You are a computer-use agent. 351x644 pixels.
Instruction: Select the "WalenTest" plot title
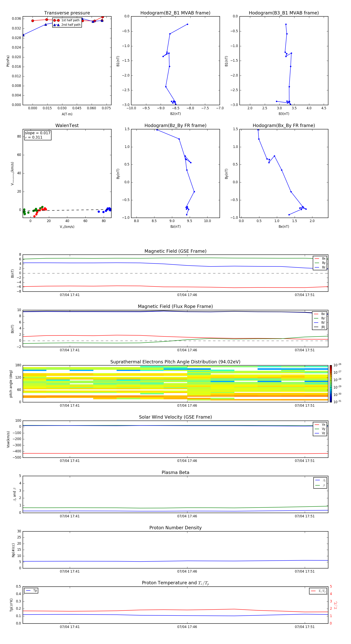coord(67,125)
